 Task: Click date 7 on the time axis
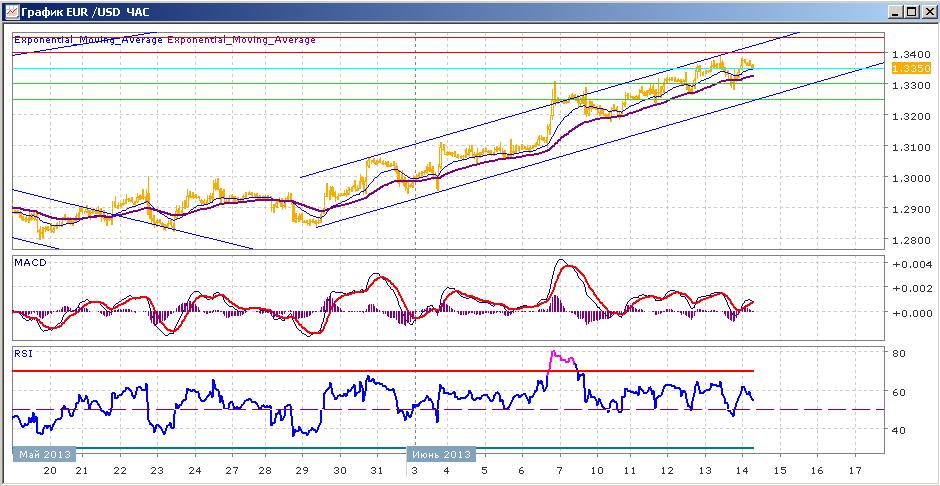pos(559,470)
